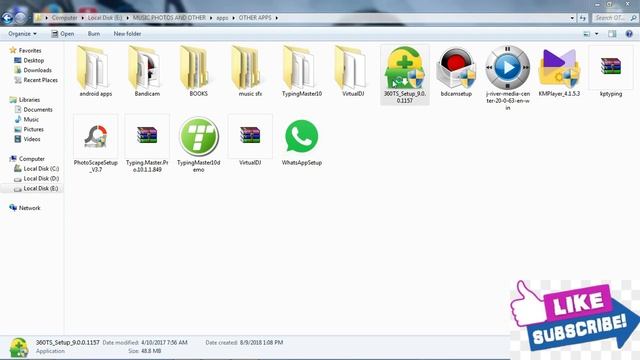Select the kptyping archive file
640x360 pixels.
pos(611,71)
